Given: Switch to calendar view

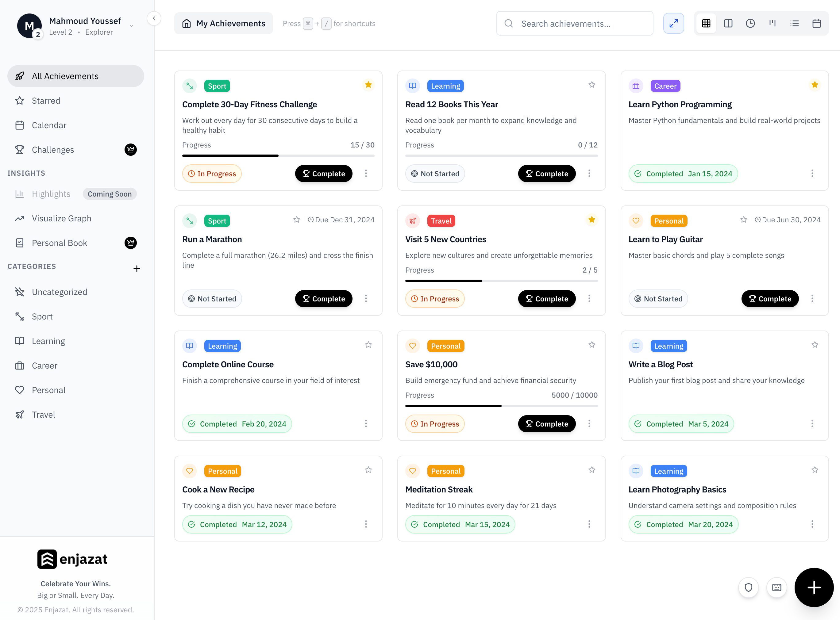Looking at the screenshot, I should (x=816, y=23).
